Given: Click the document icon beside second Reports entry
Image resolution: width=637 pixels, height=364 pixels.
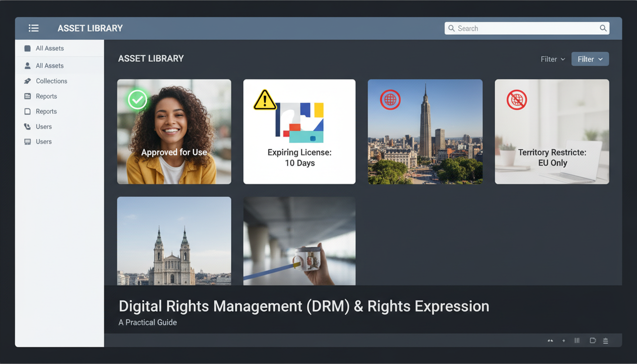Looking at the screenshot, I should (28, 111).
